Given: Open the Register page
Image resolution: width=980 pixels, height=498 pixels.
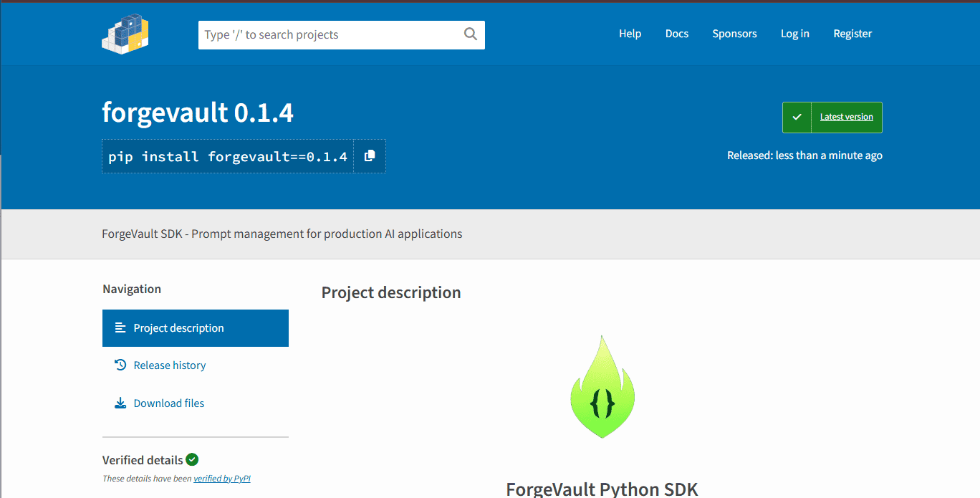Looking at the screenshot, I should (x=852, y=34).
